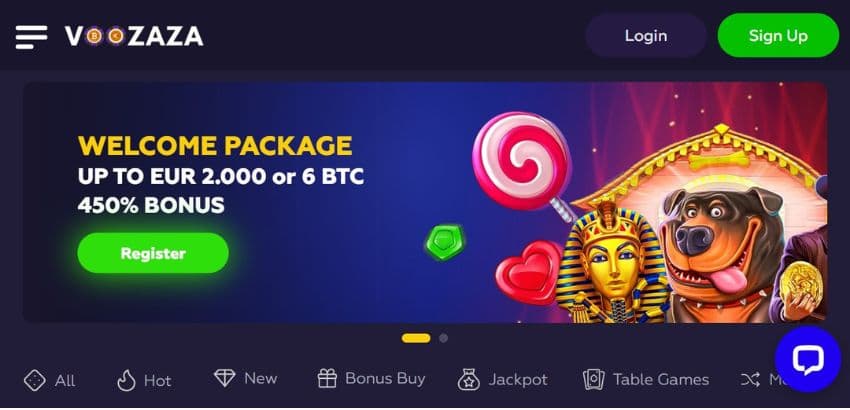Select the first yellow carousel indicator
Image resolution: width=850 pixels, height=410 pixels.
(x=416, y=338)
